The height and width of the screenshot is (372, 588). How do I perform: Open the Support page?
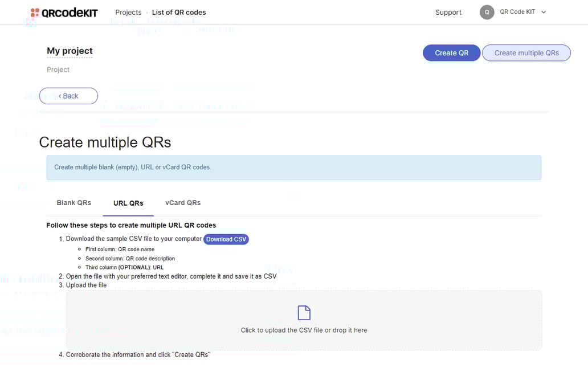pyautogui.click(x=448, y=12)
